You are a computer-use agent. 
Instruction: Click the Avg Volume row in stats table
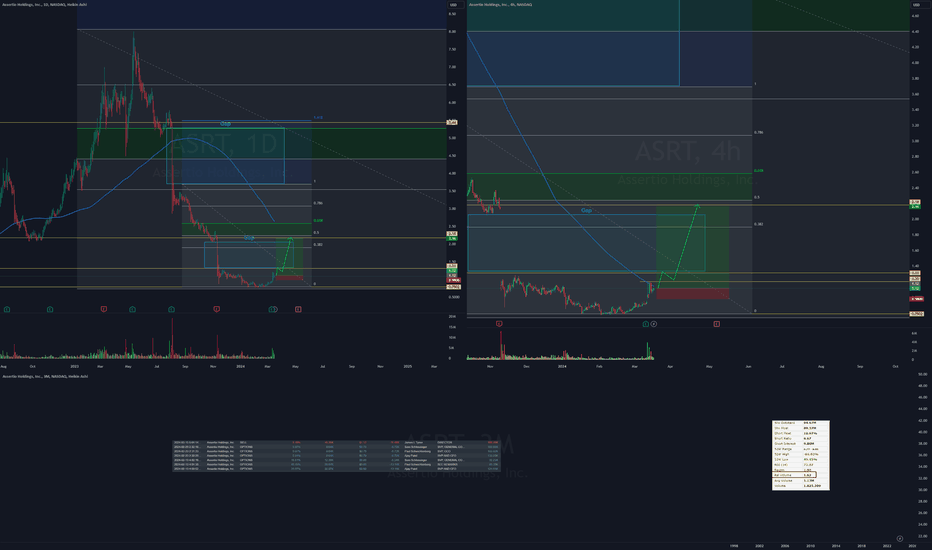(x=801, y=480)
